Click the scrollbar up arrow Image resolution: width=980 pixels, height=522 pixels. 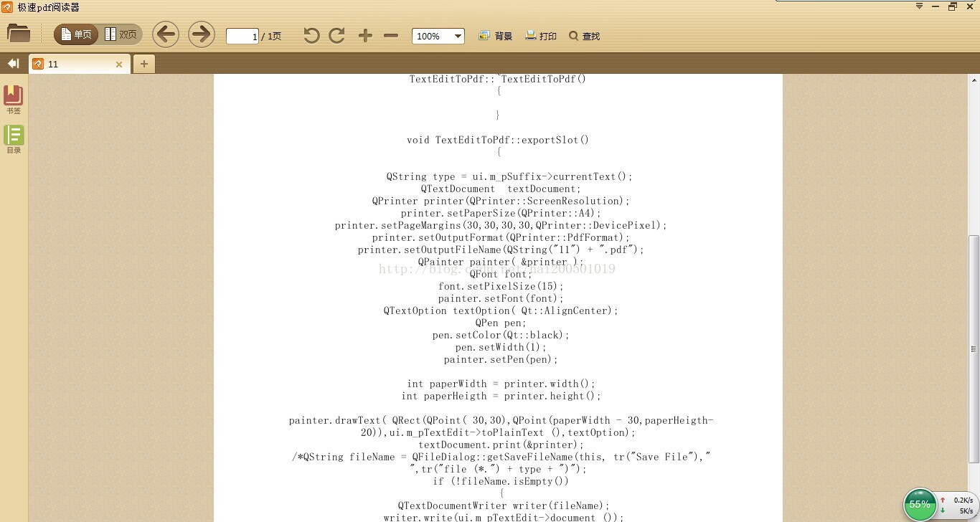coord(974,80)
